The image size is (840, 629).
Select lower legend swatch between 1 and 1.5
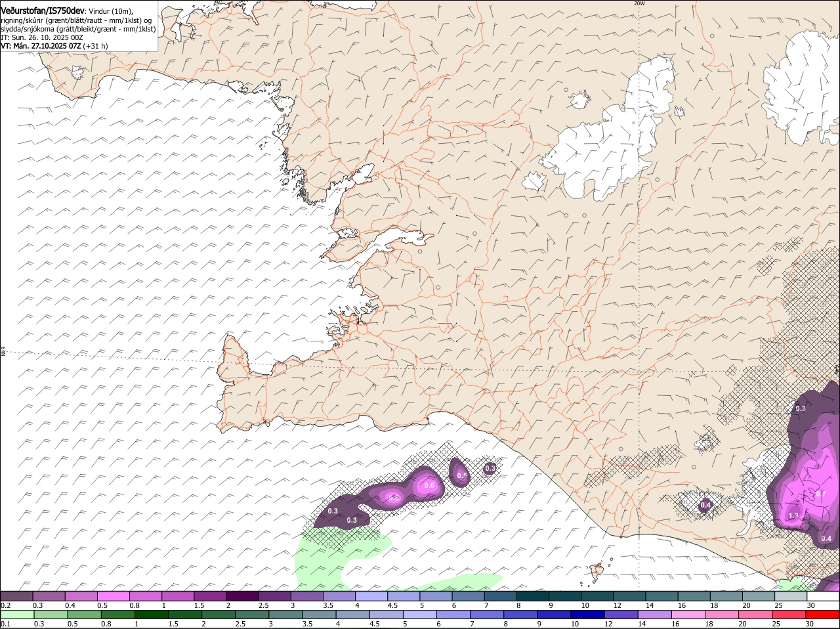152,615
